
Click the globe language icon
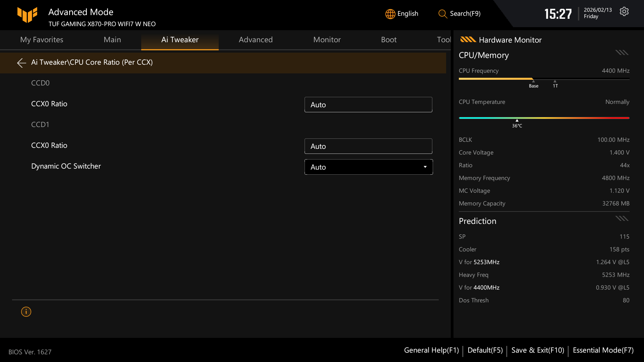pos(390,14)
